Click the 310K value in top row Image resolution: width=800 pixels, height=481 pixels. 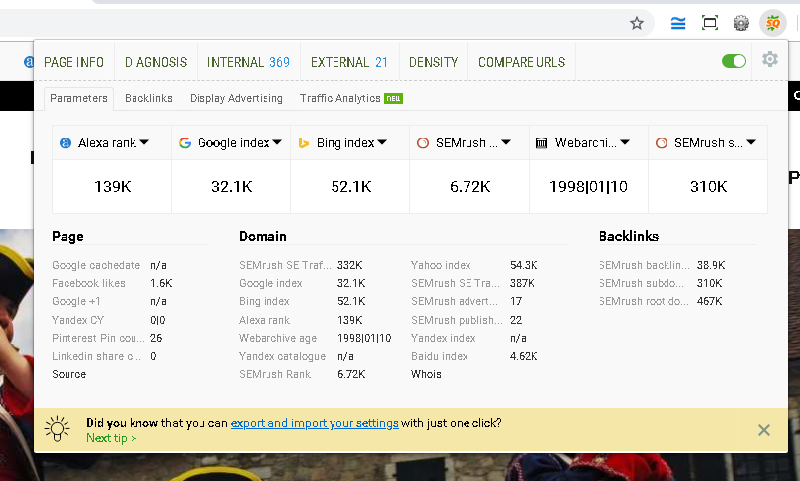708,187
